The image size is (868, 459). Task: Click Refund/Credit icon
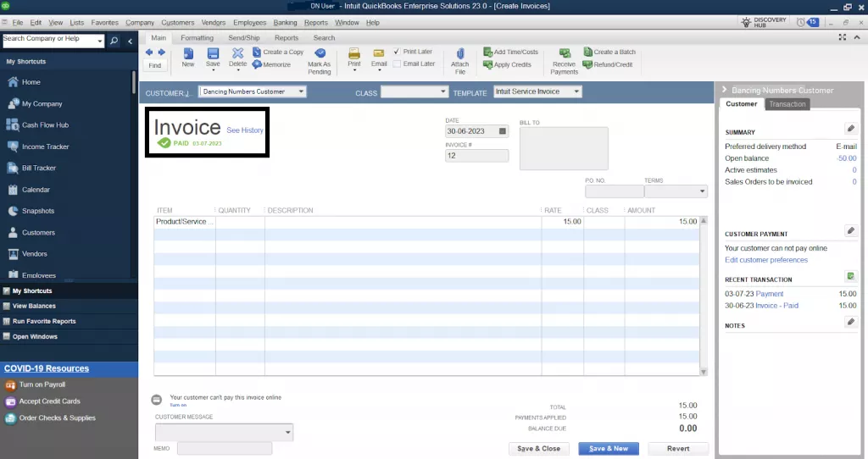(587, 64)
